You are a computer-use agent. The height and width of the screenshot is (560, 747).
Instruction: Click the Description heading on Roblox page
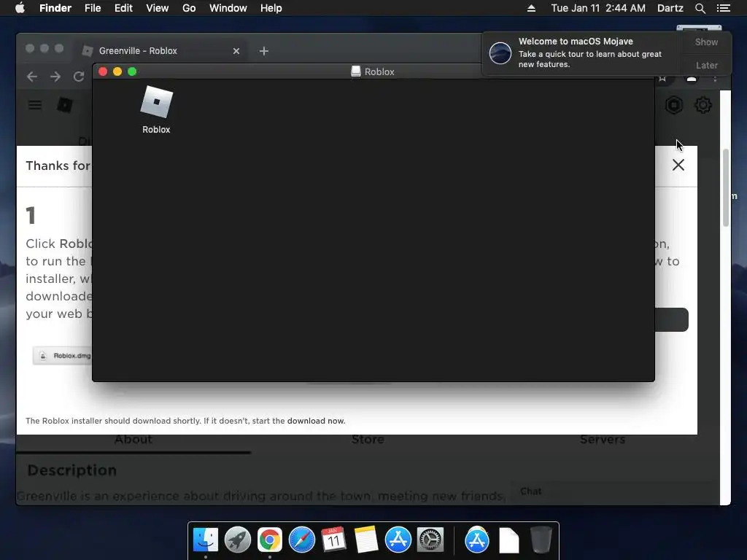pyautogui.click(x=72, y=470)
